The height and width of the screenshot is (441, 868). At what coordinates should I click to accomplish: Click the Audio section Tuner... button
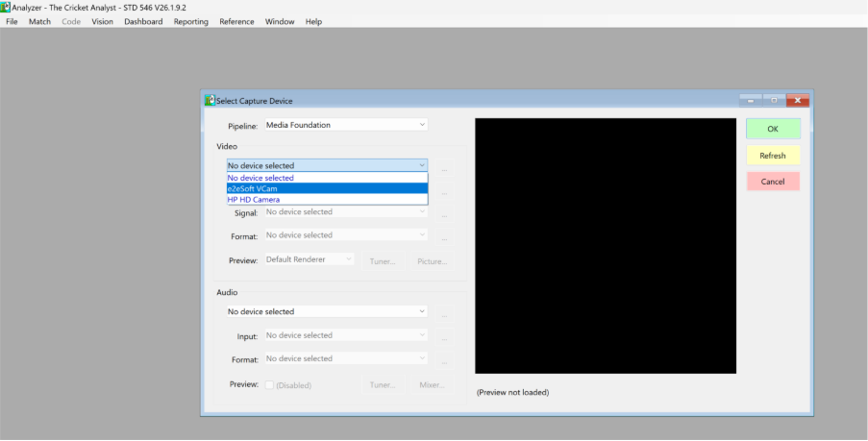pos(384,385)
